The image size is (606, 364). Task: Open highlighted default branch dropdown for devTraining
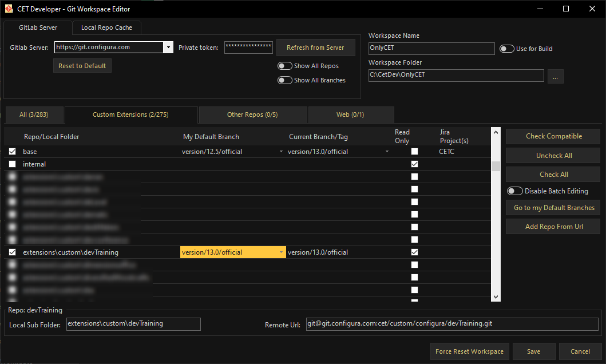pyautogui.click(x=281, y=252)
